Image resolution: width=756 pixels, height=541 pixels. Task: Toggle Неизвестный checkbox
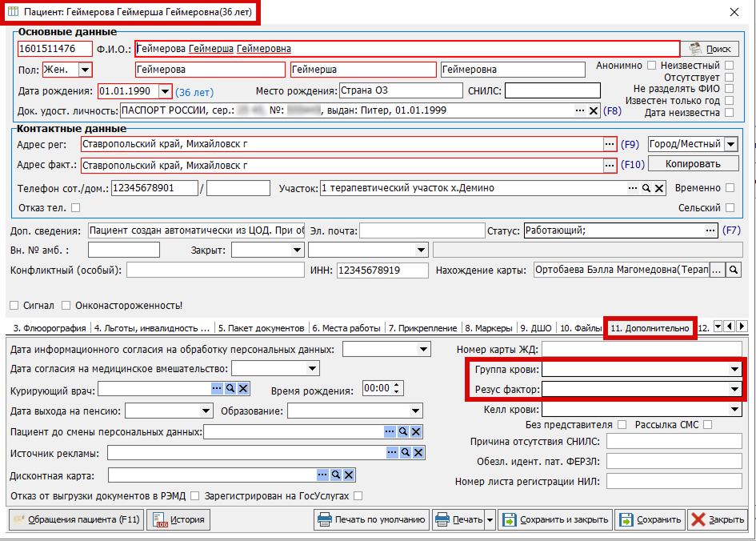tap(730, 65)
